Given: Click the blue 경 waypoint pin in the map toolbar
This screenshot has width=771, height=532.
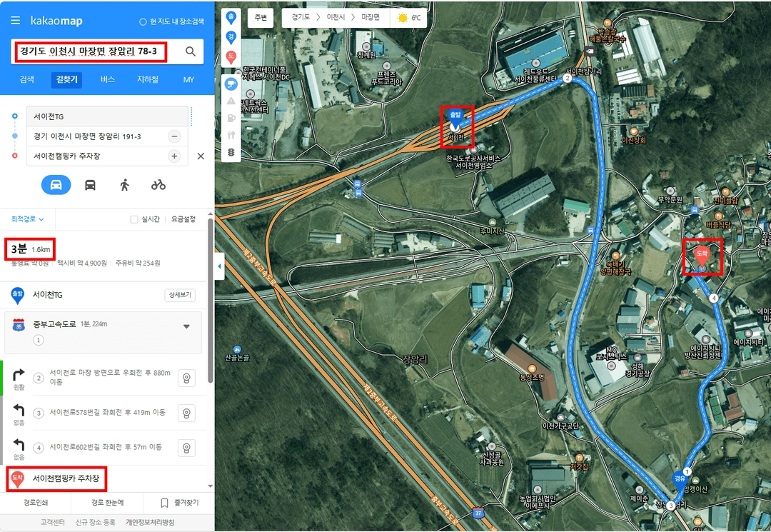Looking at the screenshot, I should 231,37.
